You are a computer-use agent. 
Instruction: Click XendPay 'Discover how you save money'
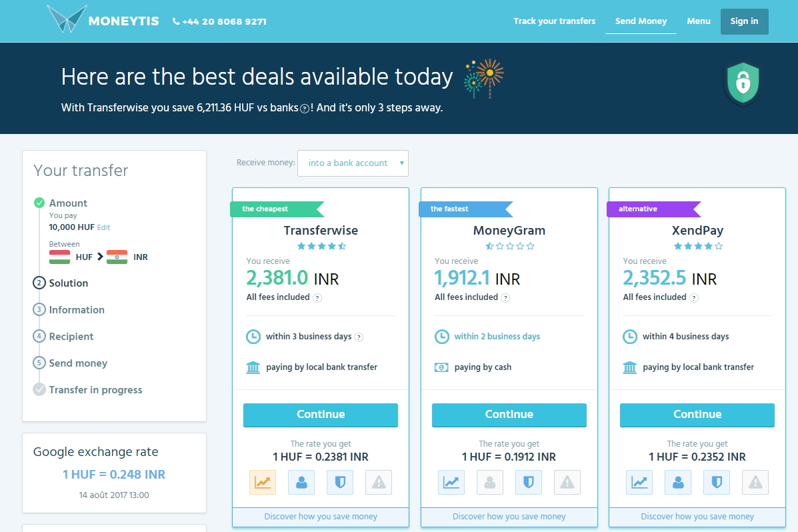point(697,516)
